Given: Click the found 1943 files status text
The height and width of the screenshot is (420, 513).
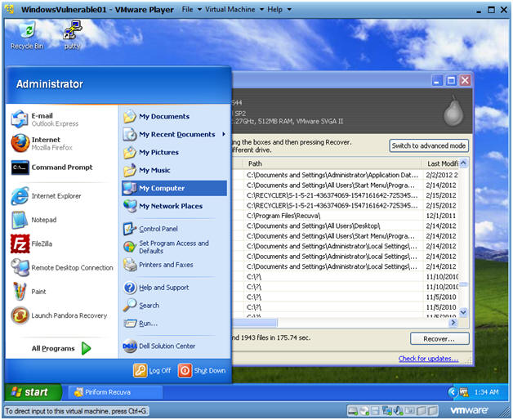Looking at the screenshot, I should click(x=271, y=337).
